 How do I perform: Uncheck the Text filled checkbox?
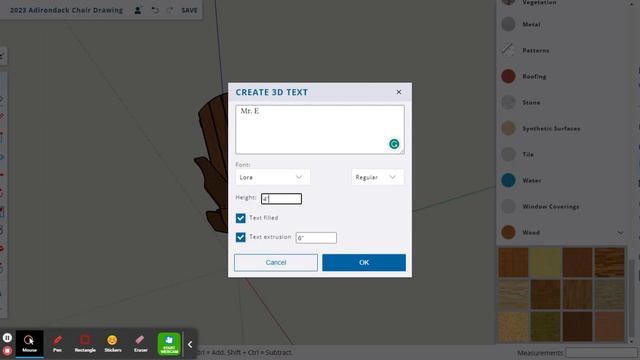click(x=240, y=218)
